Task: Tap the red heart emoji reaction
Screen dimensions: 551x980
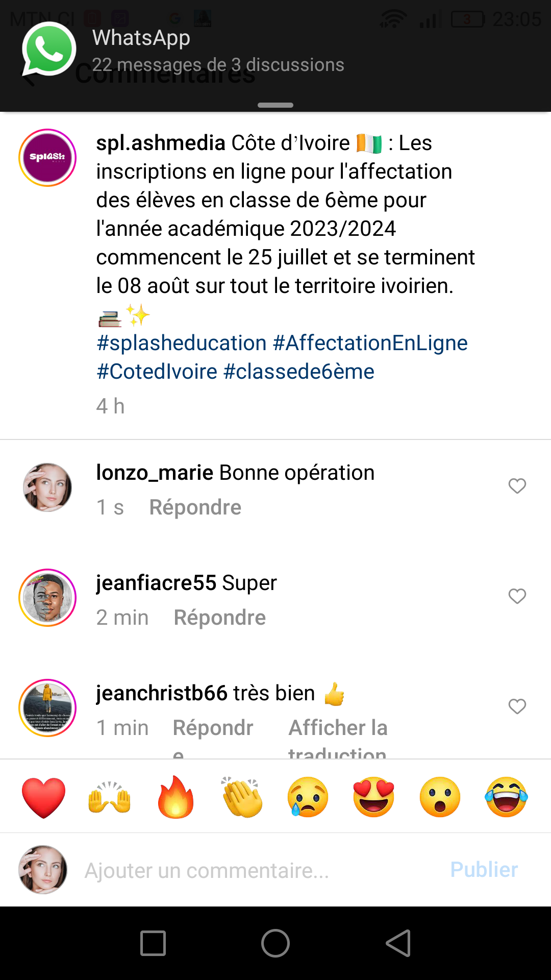Action: pos(44,797)
